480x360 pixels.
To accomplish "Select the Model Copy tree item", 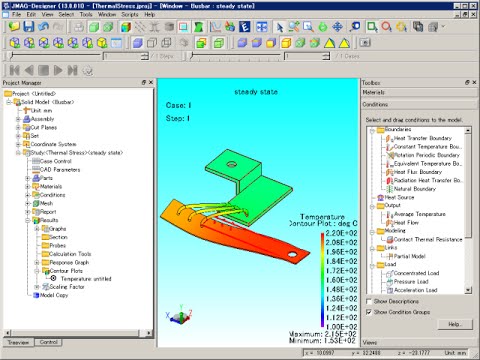I will [54, 295].
